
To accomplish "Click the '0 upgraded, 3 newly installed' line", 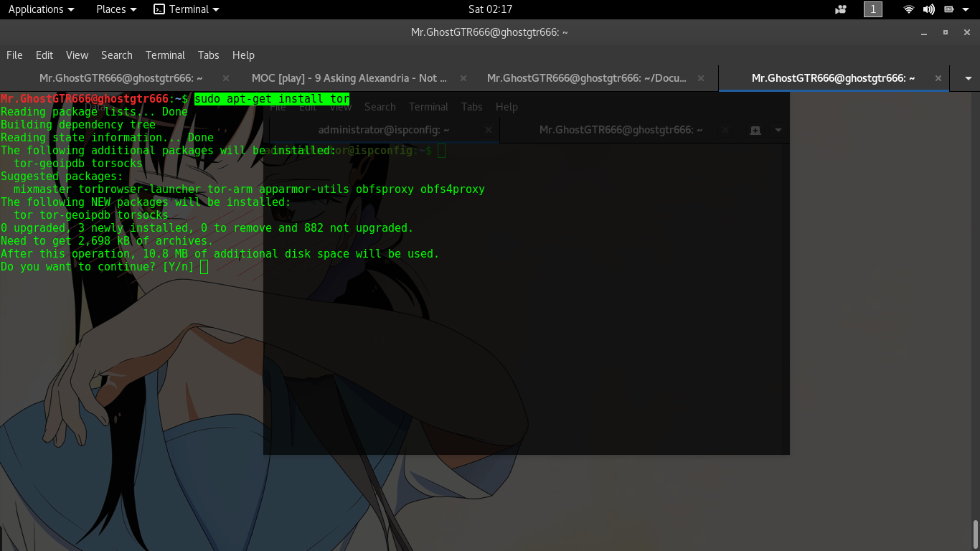I will pyautogui.click(x=207, y=228).
